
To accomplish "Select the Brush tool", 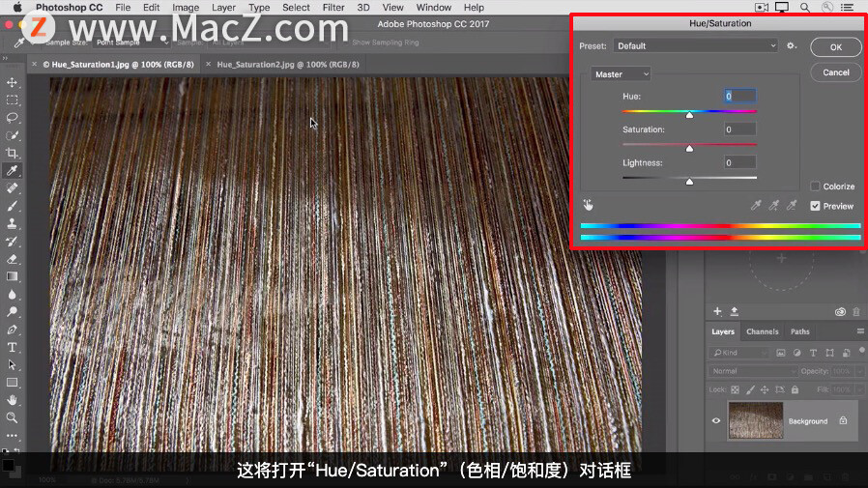I will click(x=12, y=206).
